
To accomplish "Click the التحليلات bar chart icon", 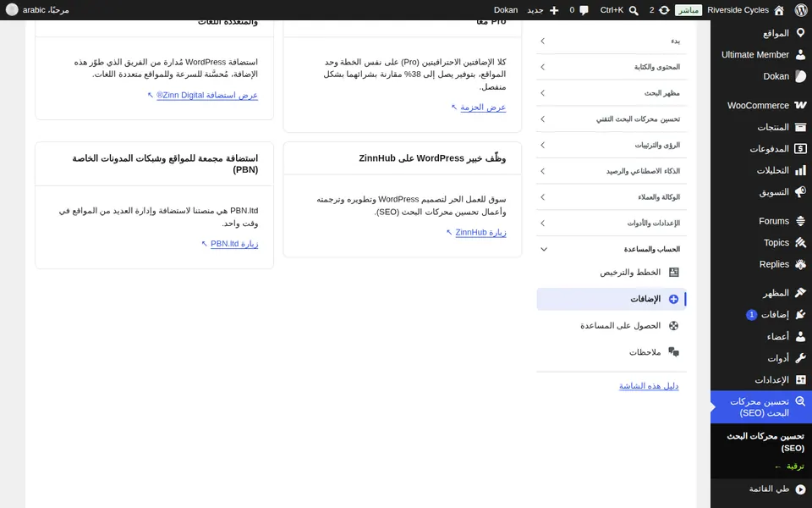I will point(801,170).
